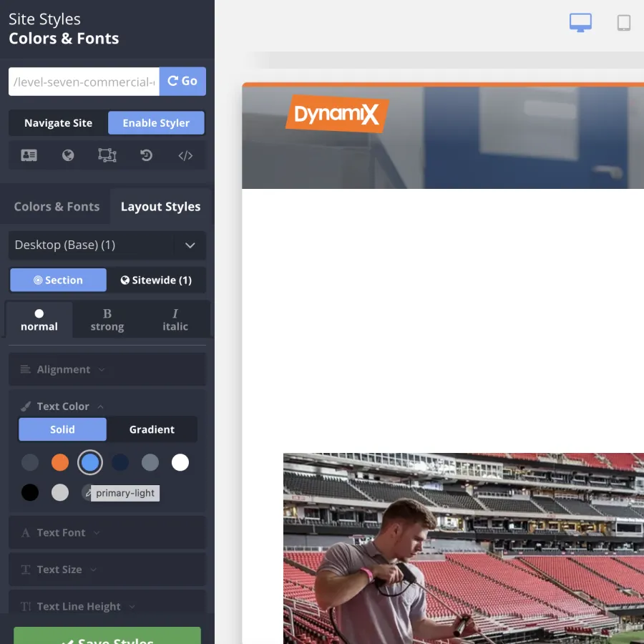644x644 pixels.
Task: Pick the primary-light blue color swatch
Action: click(90, 462)
